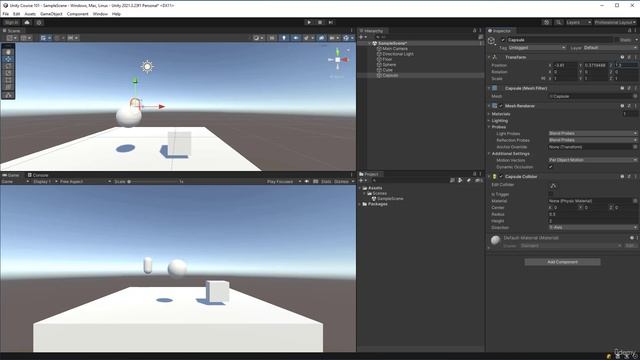Open the Window menu
Viewport: 640px width, 360px height.
coord(100,14)
